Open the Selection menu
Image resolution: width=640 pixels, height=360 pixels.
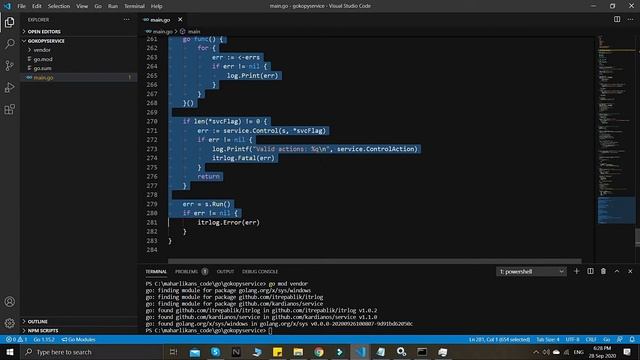click(x=59, y=6)
